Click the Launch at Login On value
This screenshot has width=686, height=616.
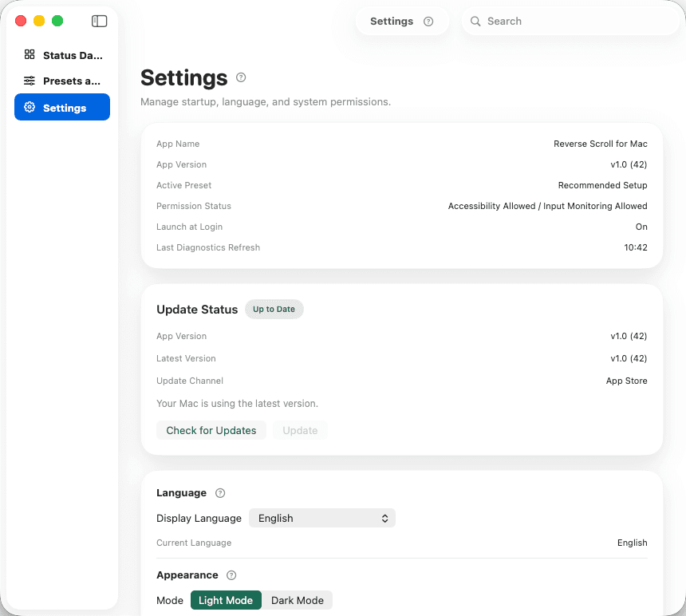pyautogui.click(x=641, y=227)
